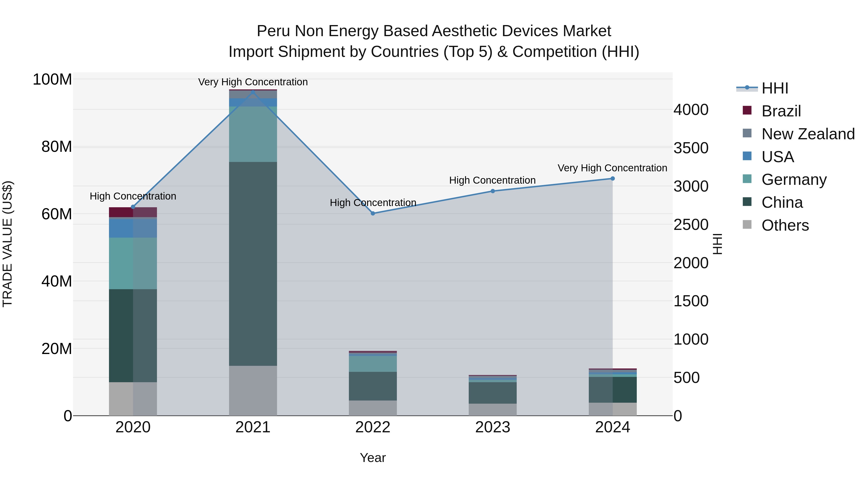Select the 2024 HHI data point
This screenshot has height=488, width=868.
[613, 179]
